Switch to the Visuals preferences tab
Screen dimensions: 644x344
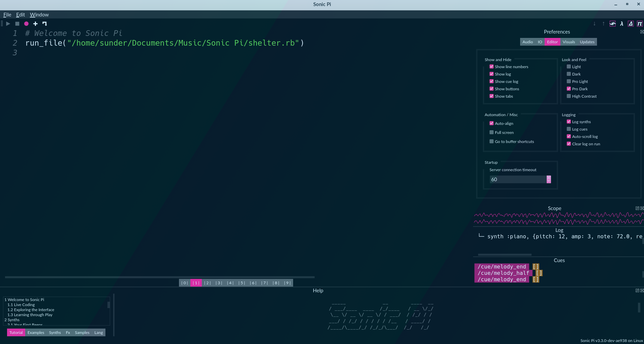coord(568,42)
